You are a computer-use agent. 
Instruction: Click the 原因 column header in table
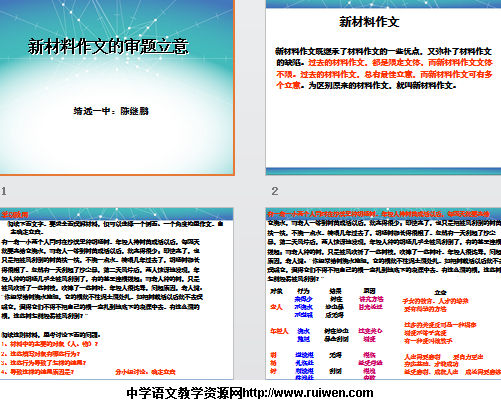point(370,291)
